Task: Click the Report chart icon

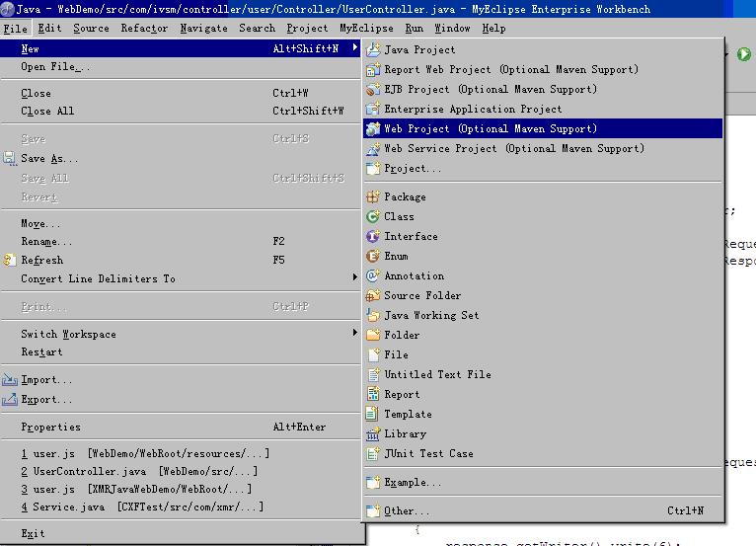Action: click(373, 394)
